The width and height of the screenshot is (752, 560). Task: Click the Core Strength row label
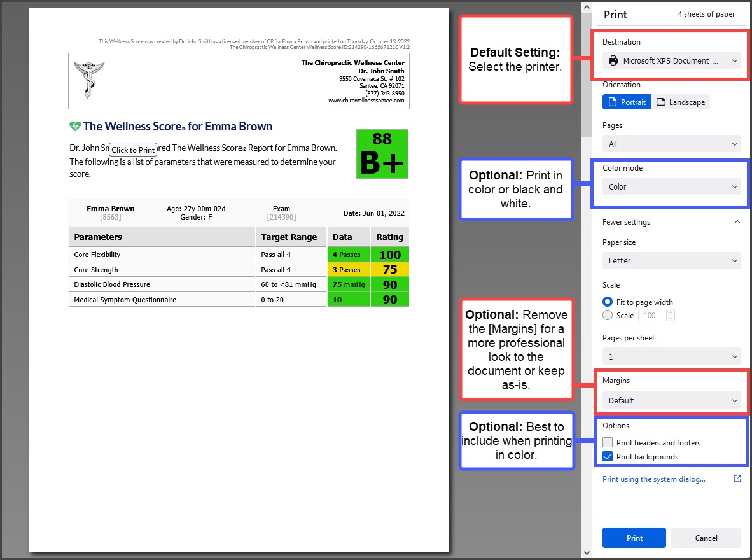coord(96,270)
